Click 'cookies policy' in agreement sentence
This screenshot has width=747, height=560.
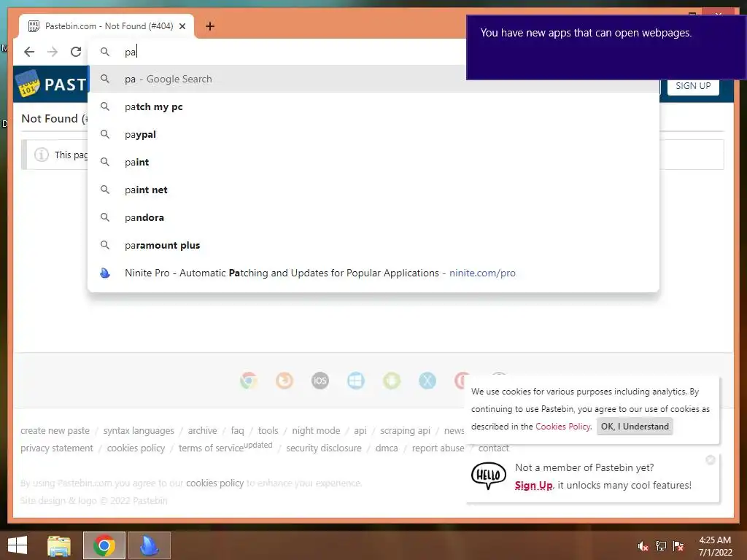(x=215, y=483)
